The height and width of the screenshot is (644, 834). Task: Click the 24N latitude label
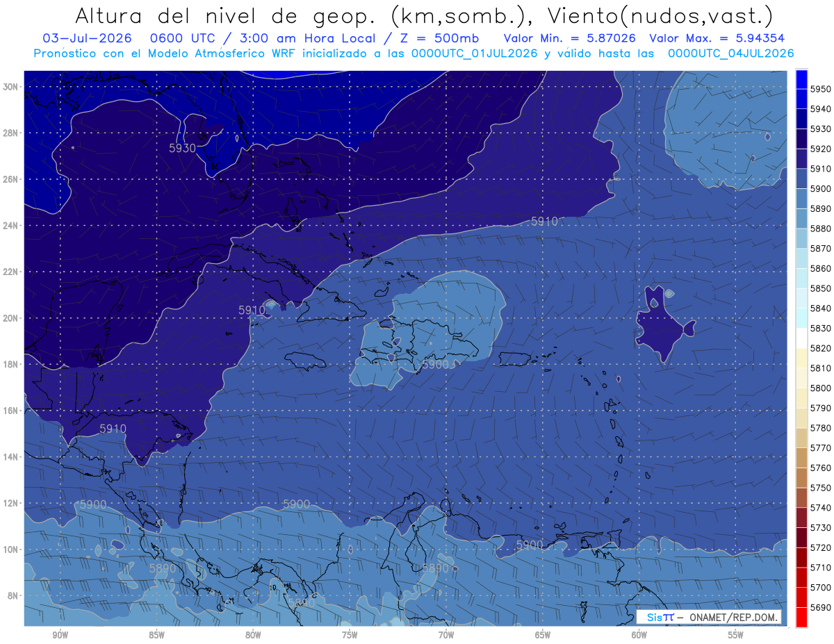click(12, 226)
